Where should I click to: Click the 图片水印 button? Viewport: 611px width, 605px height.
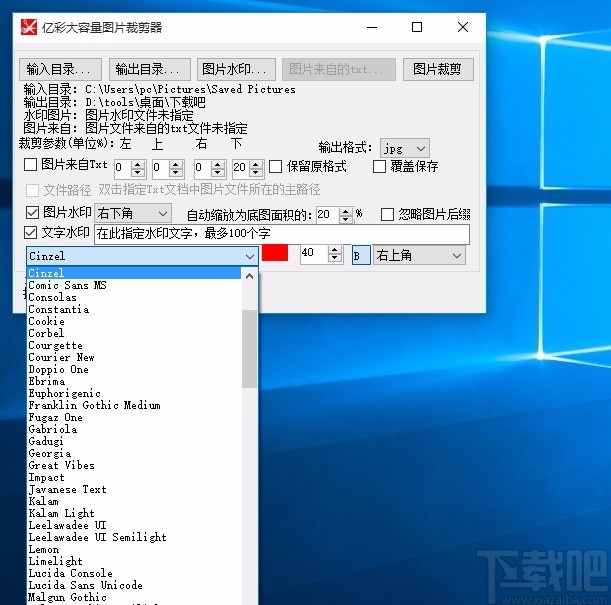tap(237, 69)
